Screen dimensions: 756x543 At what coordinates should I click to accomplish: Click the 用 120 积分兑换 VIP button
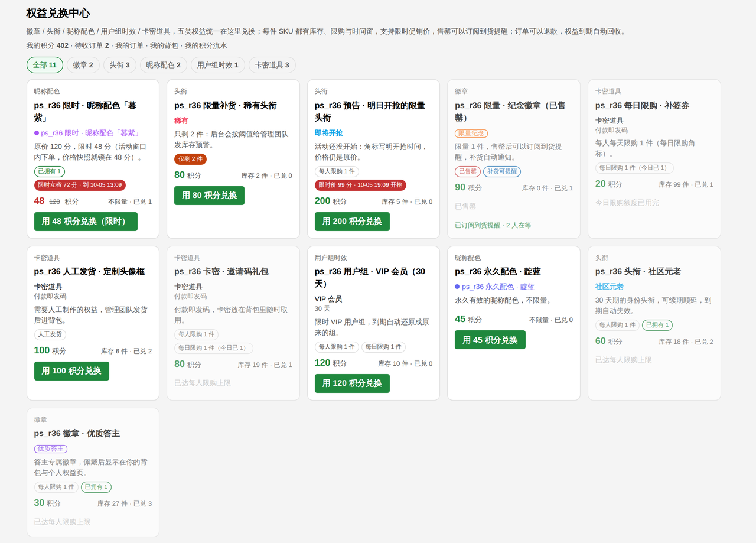click(x=352, y=383)
